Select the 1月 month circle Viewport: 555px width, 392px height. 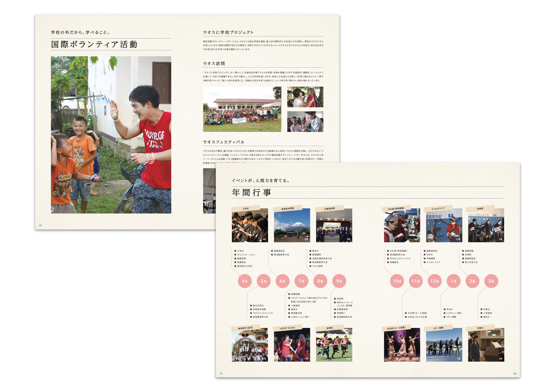(x=454, y=281)
